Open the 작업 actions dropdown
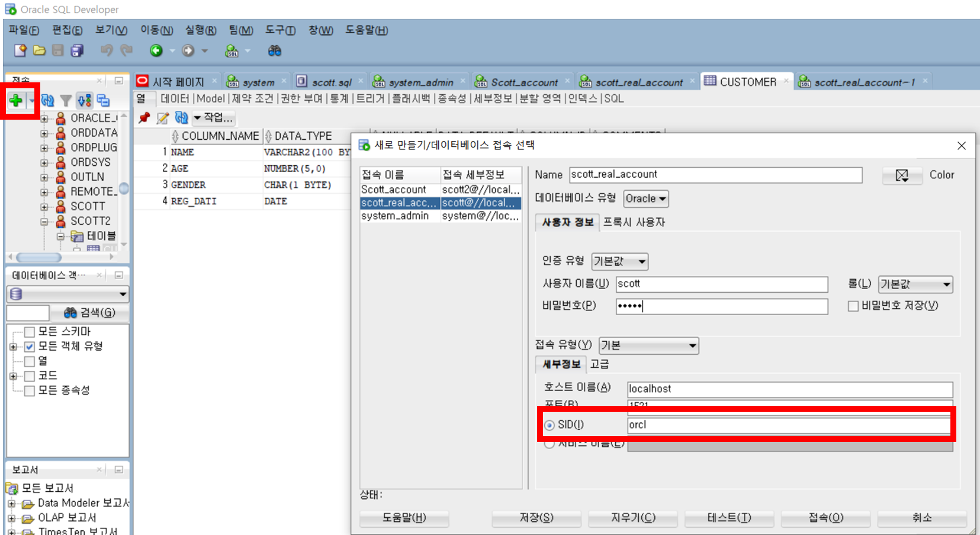Viewport: 980px width, 535px height. tap(214, 118)
